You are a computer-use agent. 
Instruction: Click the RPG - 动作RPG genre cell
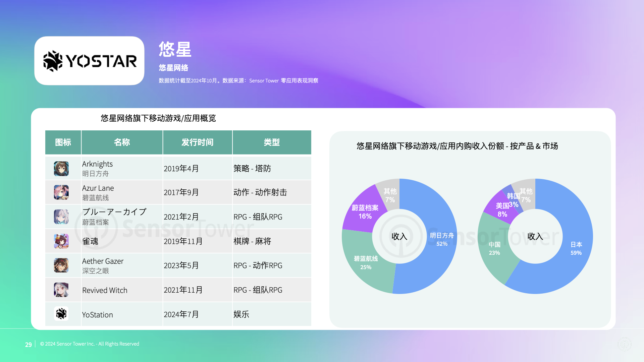[x=272, y=265]
